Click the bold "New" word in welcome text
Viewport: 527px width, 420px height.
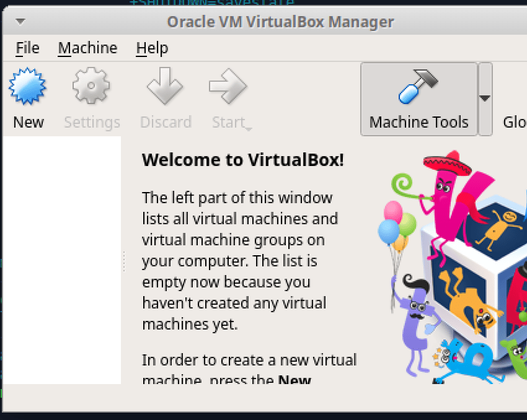294,380
